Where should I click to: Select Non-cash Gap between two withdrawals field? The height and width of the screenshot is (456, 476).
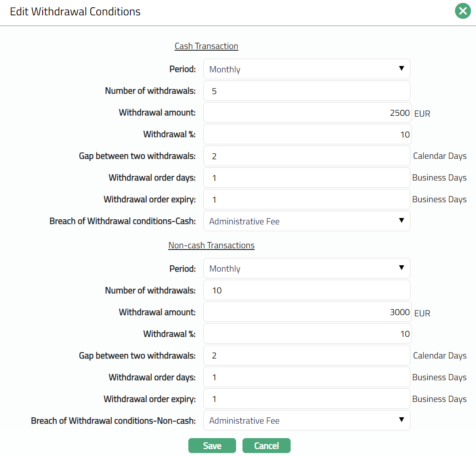[306, 355]
